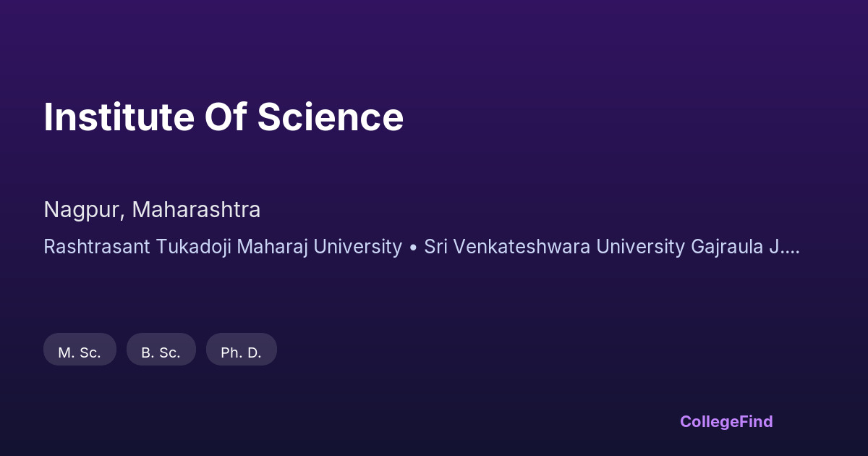
Task: Click the word "Rashtrasant" in affiliations
Action: coord(88,247)
